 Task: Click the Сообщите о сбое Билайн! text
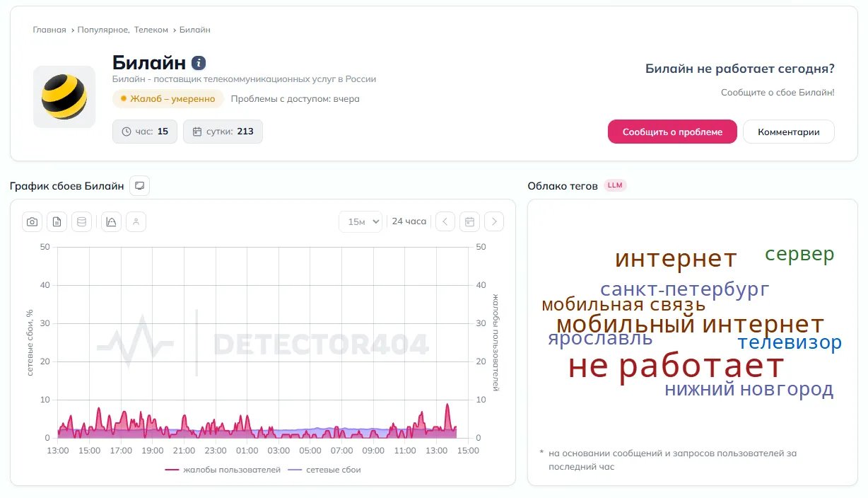(778, 93)
